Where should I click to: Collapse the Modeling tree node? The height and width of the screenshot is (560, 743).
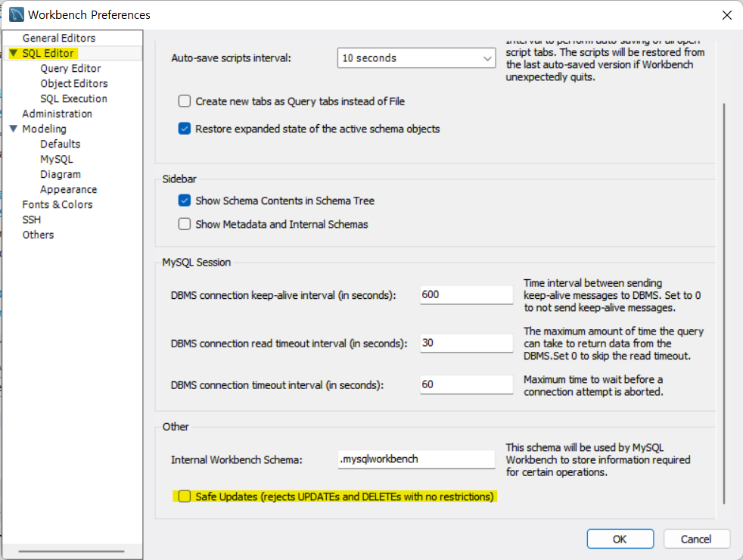click(14, 129)
